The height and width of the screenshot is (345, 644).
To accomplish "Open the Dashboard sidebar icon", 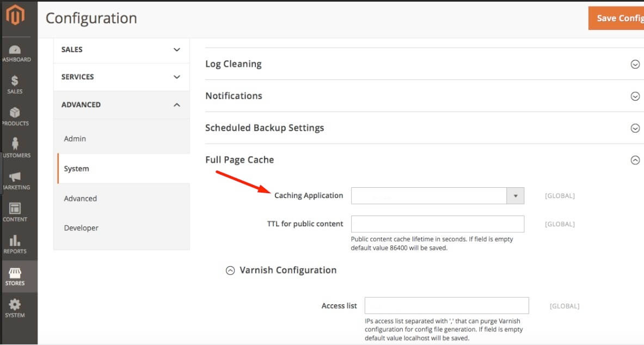I will (x=15, y=50).
